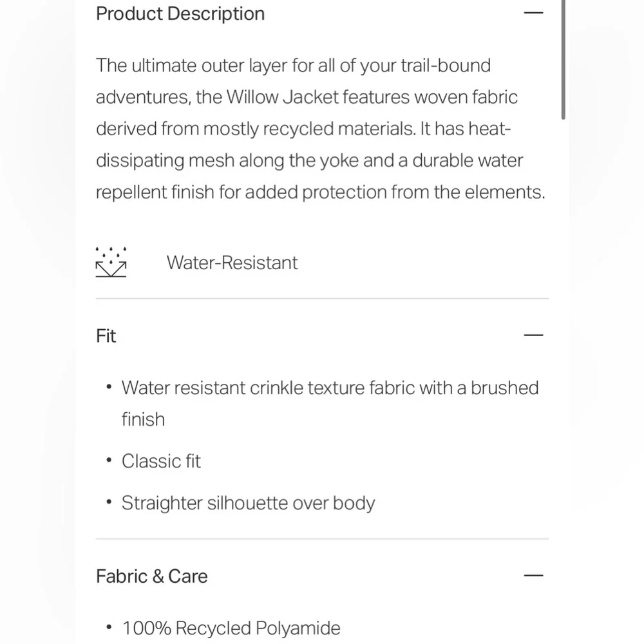644x644 pixels.
Task: Click the vertical scrollbar thumb
Action: pos(563,59)
